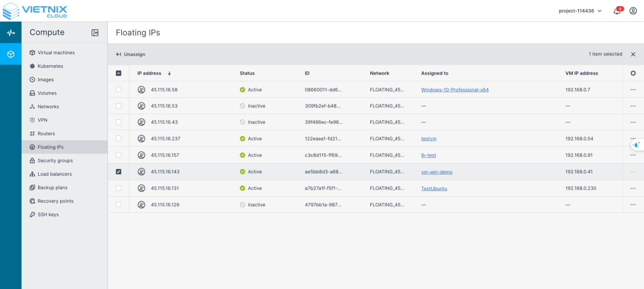This screenshot has width=644, height=289.
Task: Open row actions for 45.115.16.126
Action: [633, 205]
